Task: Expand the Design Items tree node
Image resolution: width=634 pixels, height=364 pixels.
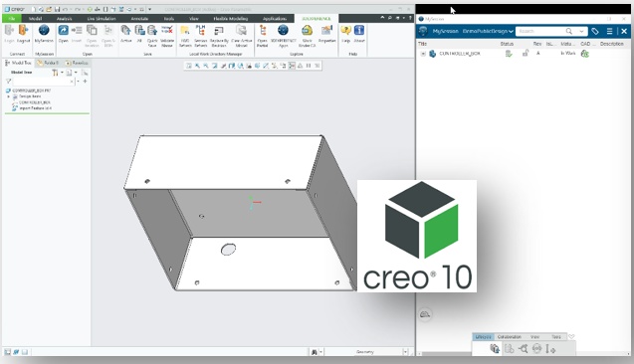Action: 9,96
